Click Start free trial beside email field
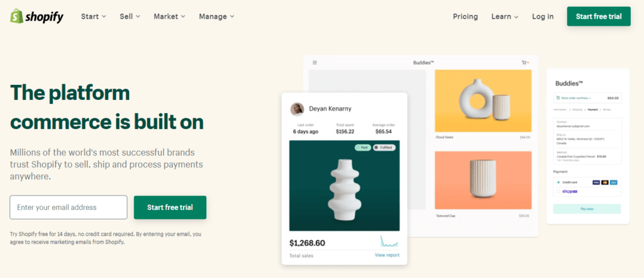644x278 pixels. tap(170, 208)
